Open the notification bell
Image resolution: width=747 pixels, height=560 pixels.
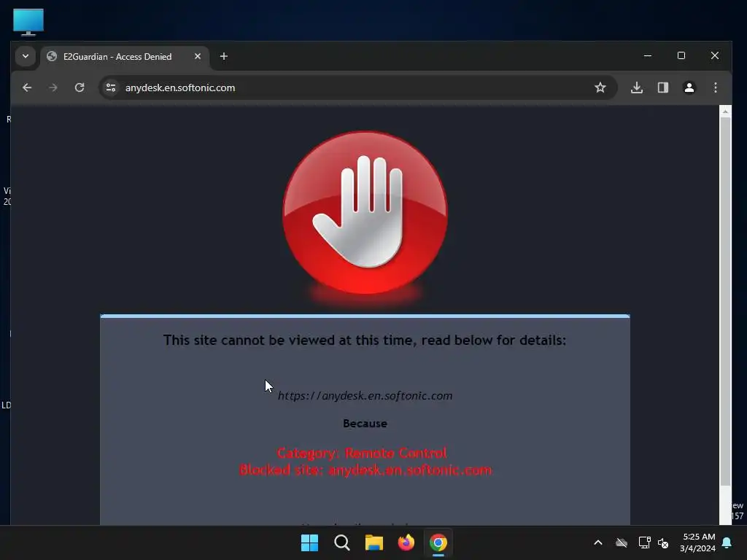[727, 542]
